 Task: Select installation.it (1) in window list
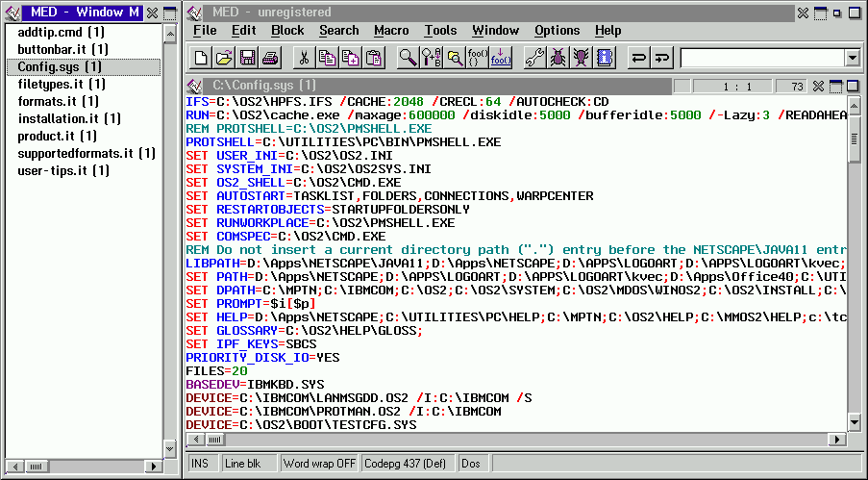(69, 118)
